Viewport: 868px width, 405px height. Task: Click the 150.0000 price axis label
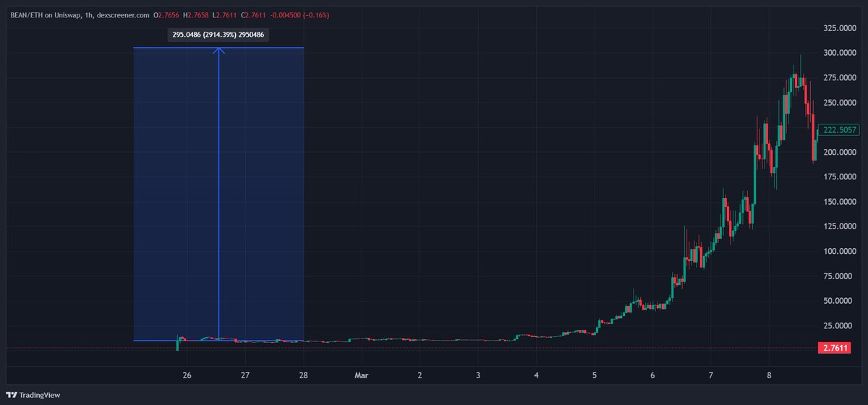840,202
